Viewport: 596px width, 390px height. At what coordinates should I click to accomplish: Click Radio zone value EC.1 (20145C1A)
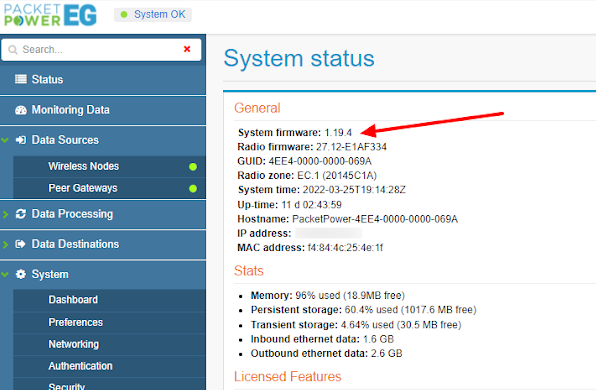(x=337, y=176)
